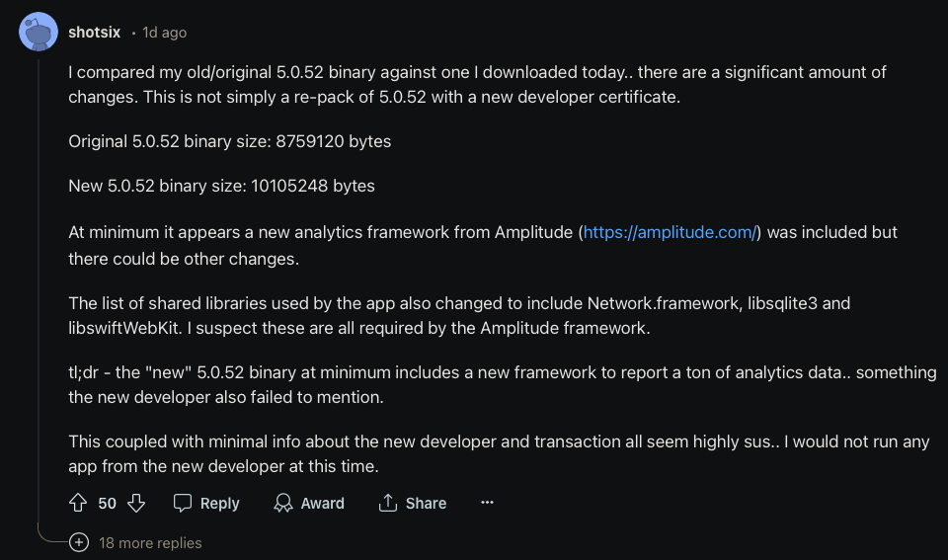Open the shotsix username profile link

click(x=94, y=33)
